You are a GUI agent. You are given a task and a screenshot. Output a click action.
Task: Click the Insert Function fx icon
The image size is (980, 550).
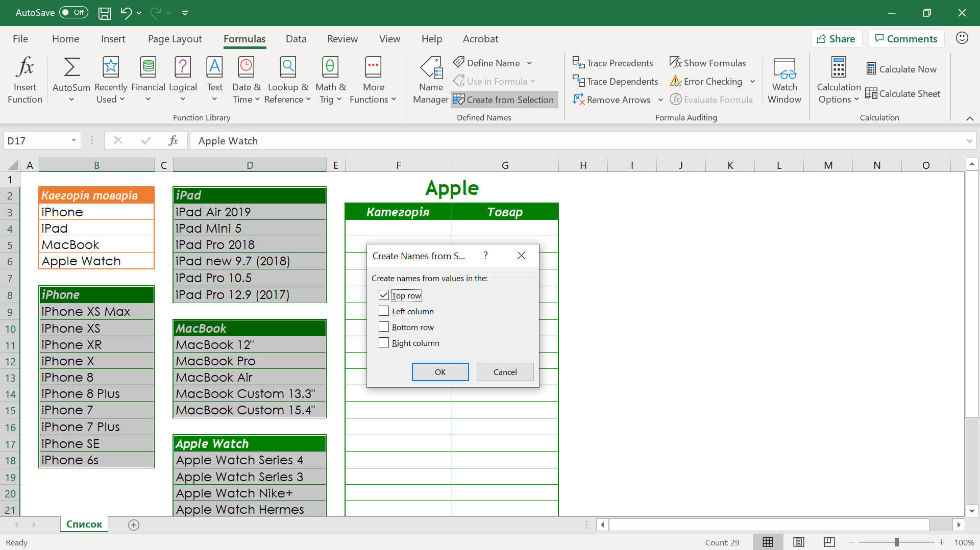coord(24,67)
